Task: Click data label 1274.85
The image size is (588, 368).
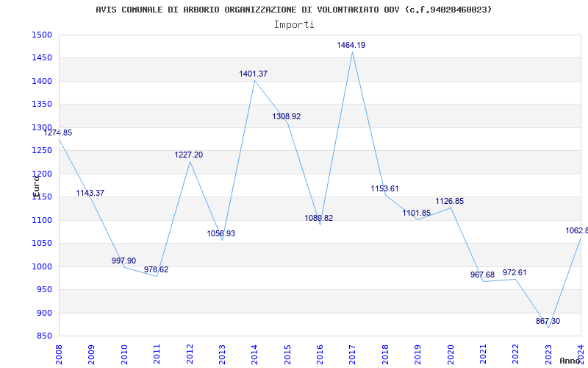Action: click(x=58, y=133)
